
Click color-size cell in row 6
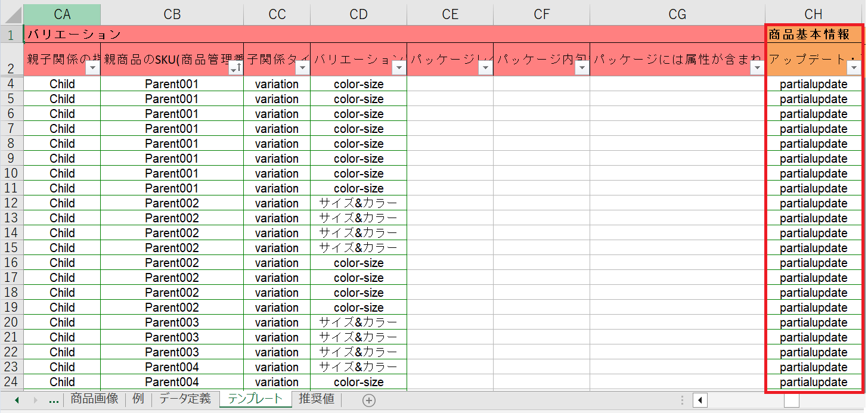[358, 114]
